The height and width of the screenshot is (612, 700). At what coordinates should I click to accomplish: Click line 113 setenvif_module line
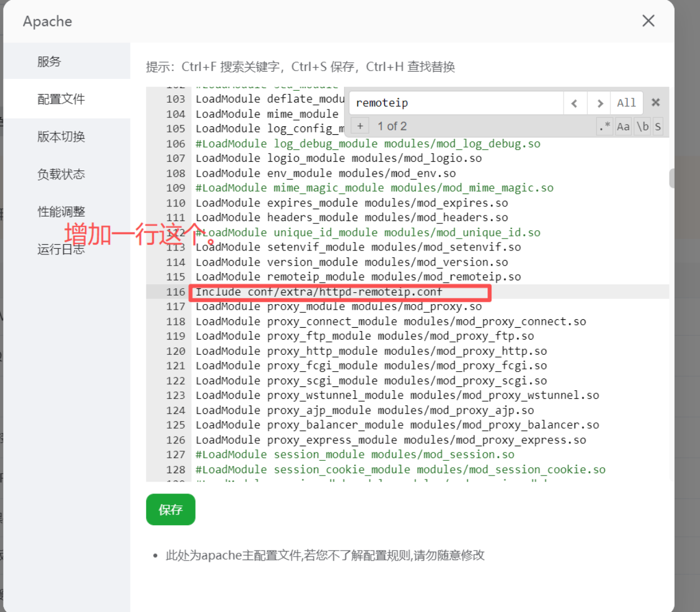358,247
